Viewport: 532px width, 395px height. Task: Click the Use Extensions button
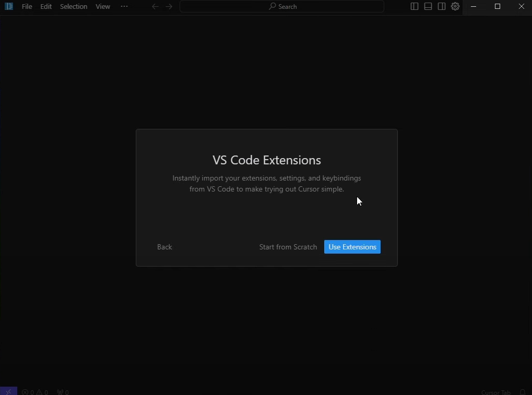pyautogui.click(x=352, y=247)
